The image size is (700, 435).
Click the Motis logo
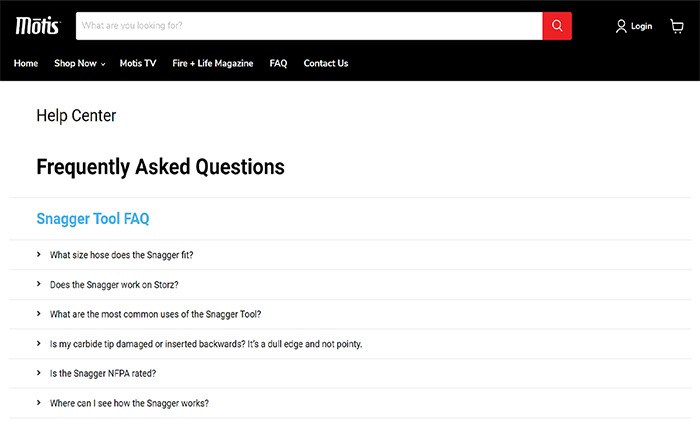(38, 26)
